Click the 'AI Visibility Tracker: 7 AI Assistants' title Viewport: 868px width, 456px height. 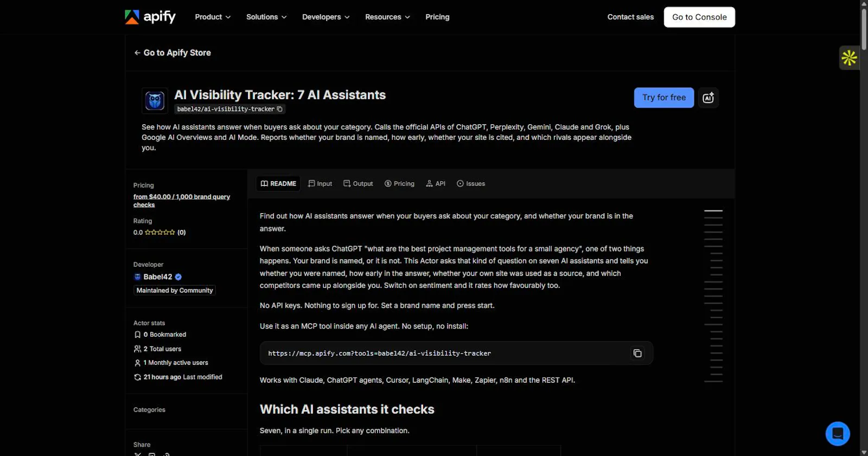point(280,95)
